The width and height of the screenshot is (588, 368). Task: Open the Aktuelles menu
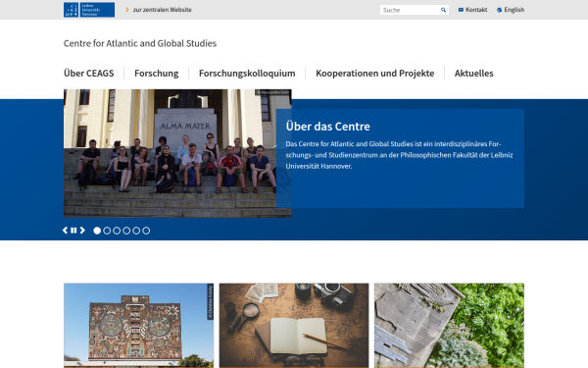coord(473,74)
